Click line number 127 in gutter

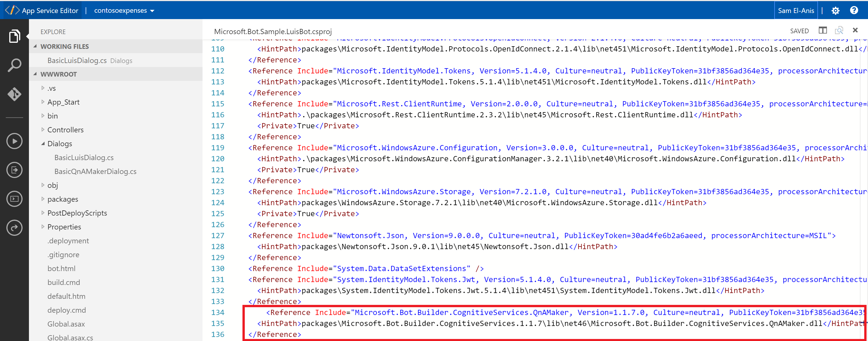[x=218, y=236]
